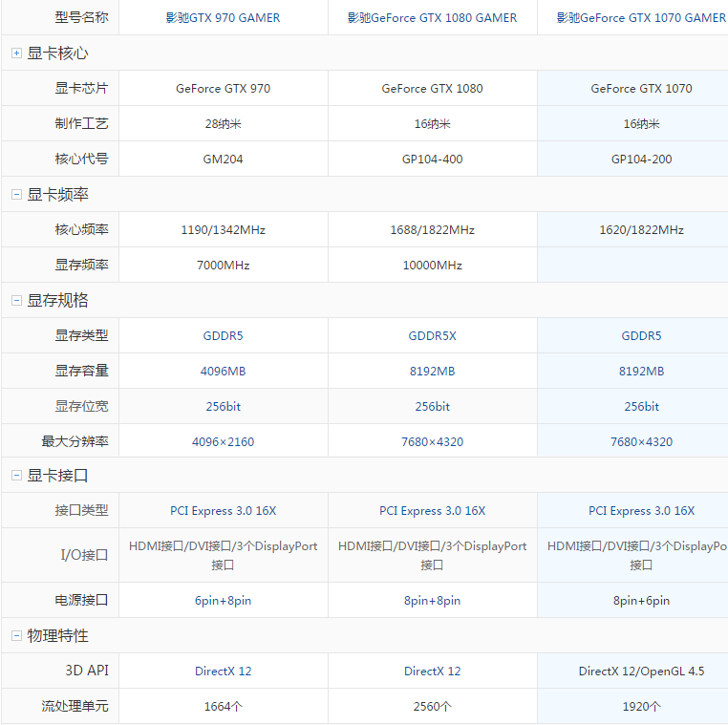728x725 pixels.
Task: Click the 电源接口 row label
Action: click(x=82, y=600)
